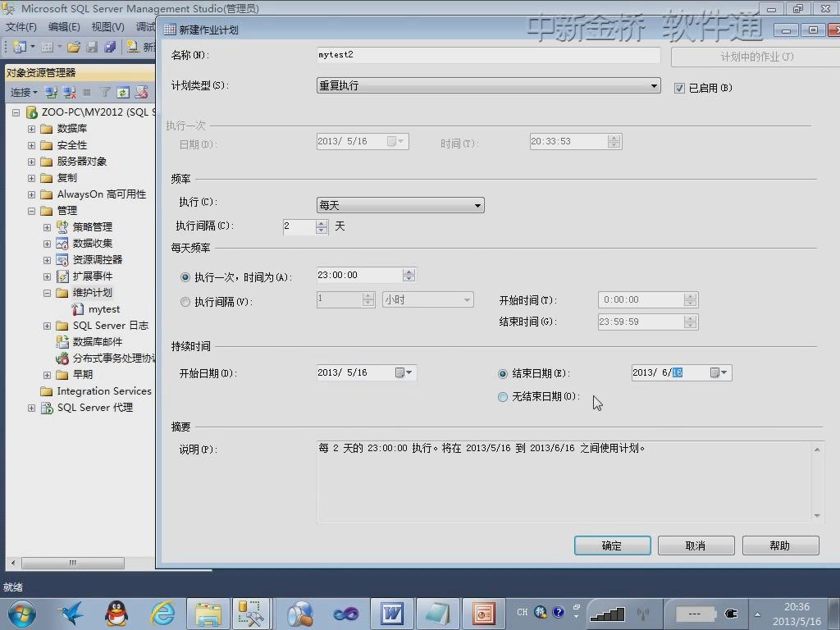840x630 pixels.
Task: Select the Integration Services tree item
Action: point(104,391)
